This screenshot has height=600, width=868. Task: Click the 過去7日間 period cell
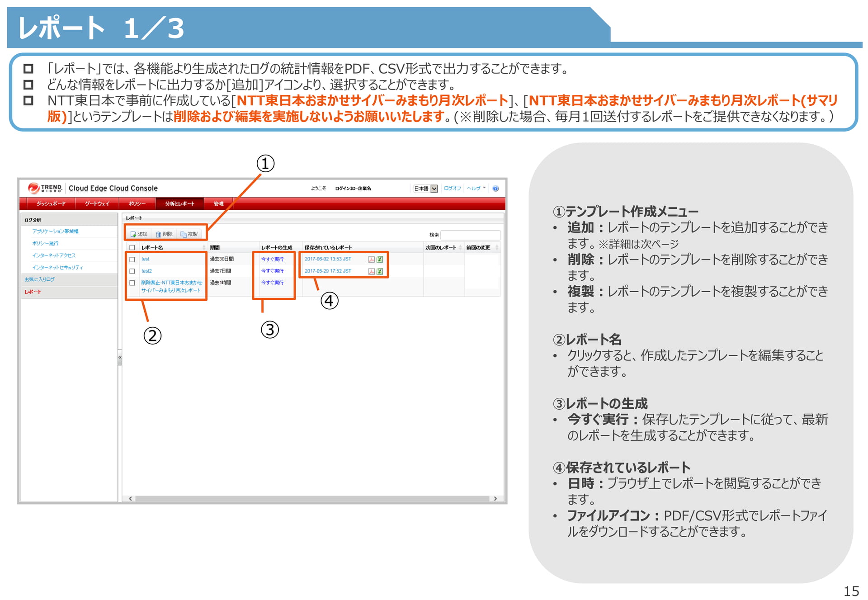[x=220, y=271]
